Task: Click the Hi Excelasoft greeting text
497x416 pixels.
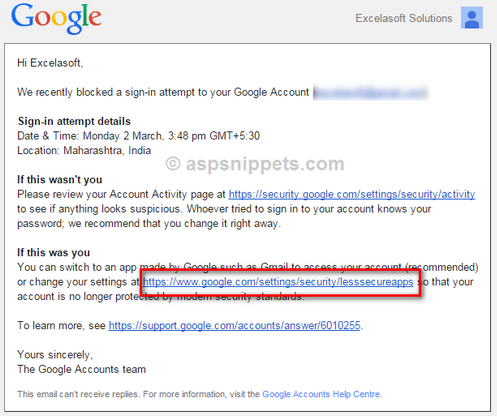Action: pos(50,63)
